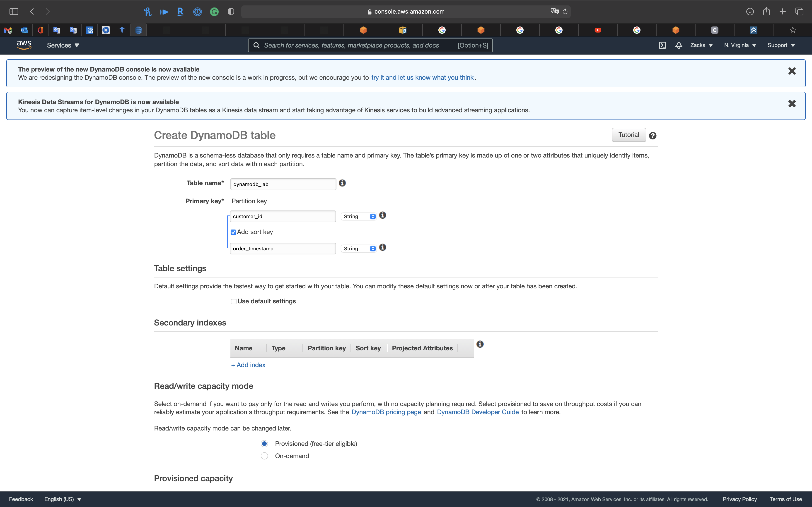Open the Support menu
The width and height of the screenshot is (812, 507).
click(781, 45)
